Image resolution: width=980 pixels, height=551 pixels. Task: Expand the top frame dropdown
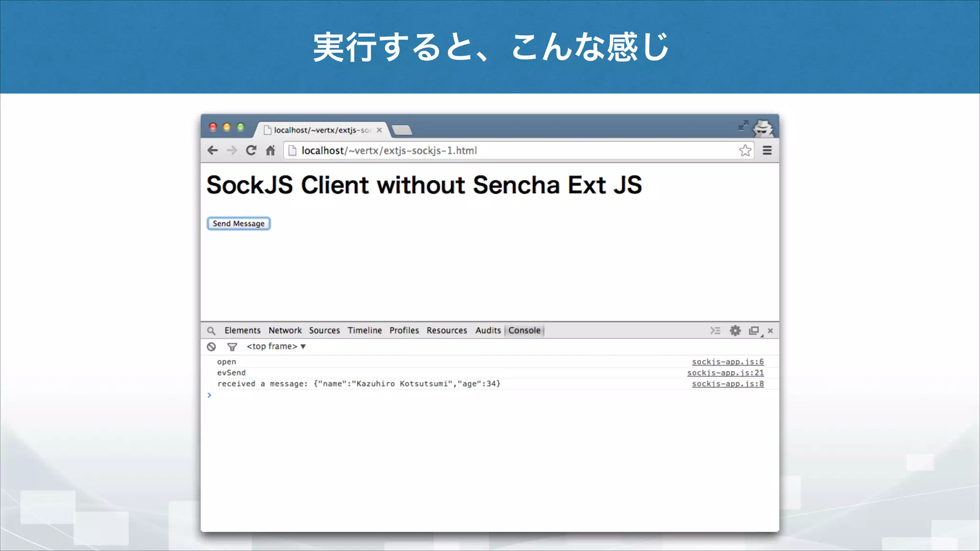276,346
